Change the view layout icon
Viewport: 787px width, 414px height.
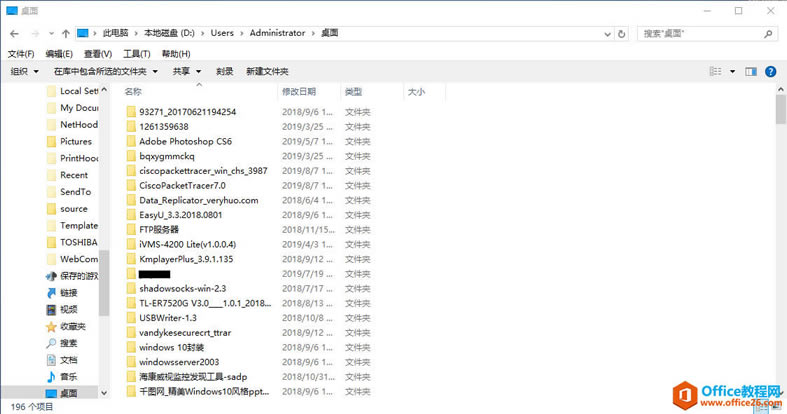pos(715,71)
